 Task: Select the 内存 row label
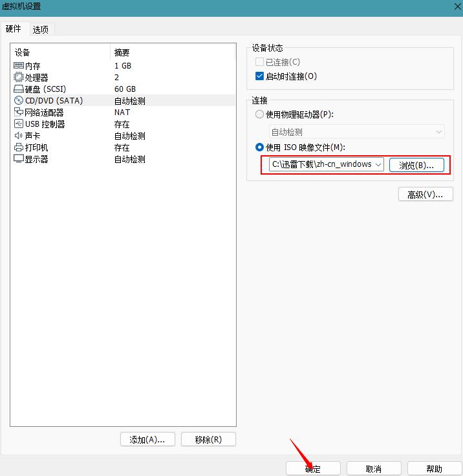click(x=32, y=66)
